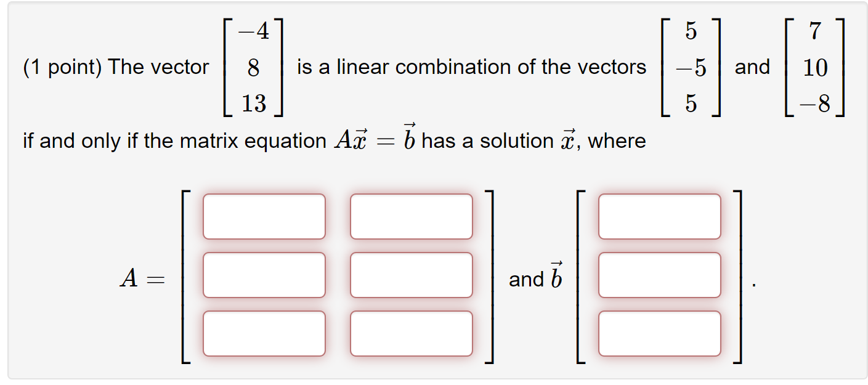Viewport: 868px width, 385px height.
Task: Click the matrix equation Ax = b text
Action: pos(375,140)
